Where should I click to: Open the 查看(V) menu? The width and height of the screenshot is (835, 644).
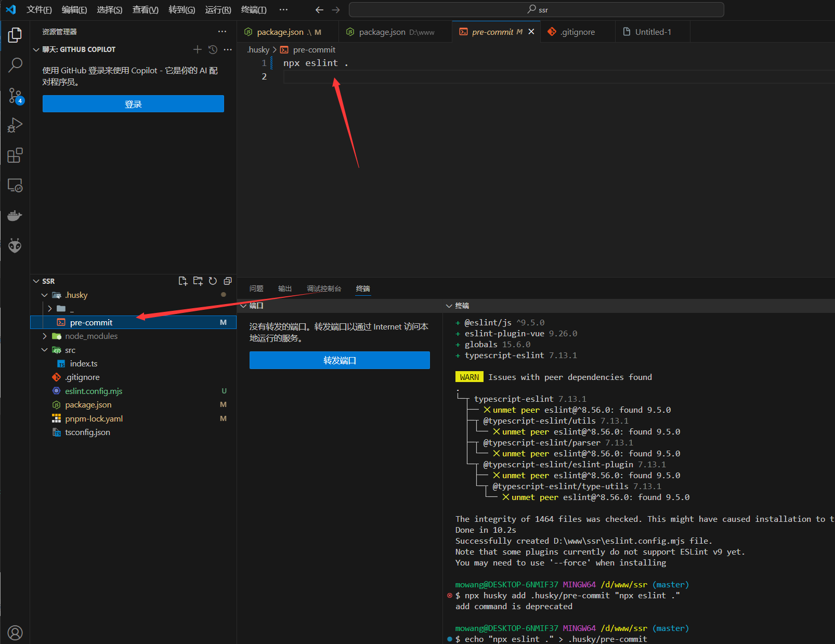146,10
